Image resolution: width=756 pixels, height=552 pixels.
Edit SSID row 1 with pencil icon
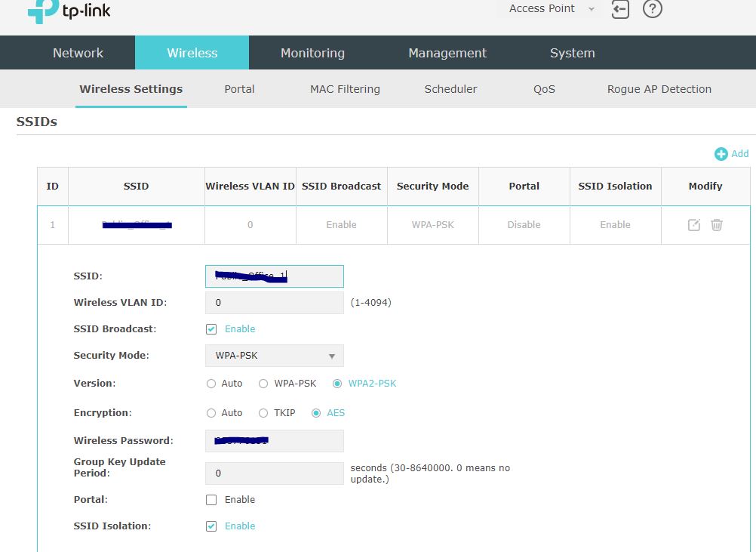click(x=694, y=225)
